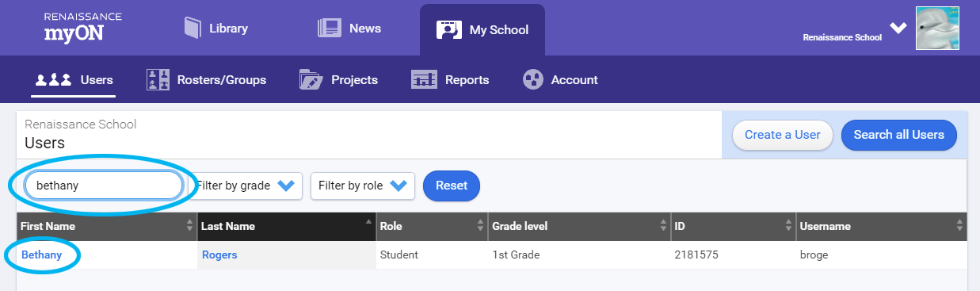Click the Users people icon

point(54,80)
